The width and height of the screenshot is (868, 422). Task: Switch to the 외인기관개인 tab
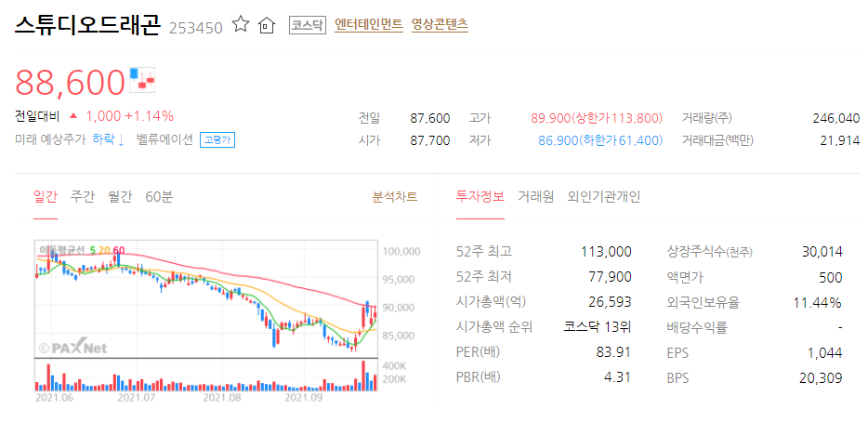click(x=604, y=197)
